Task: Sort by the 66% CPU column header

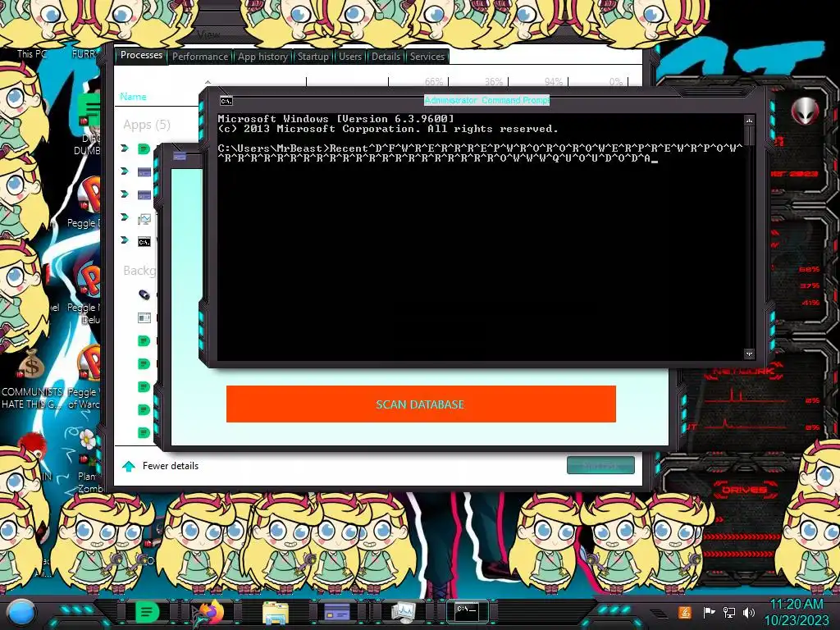Action: pos(434,82)
